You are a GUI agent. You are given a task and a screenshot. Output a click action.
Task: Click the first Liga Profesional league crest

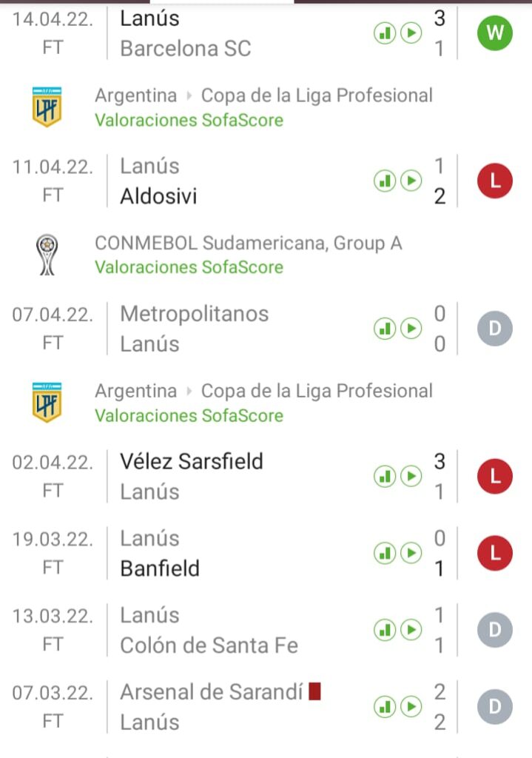coord(47,107)
